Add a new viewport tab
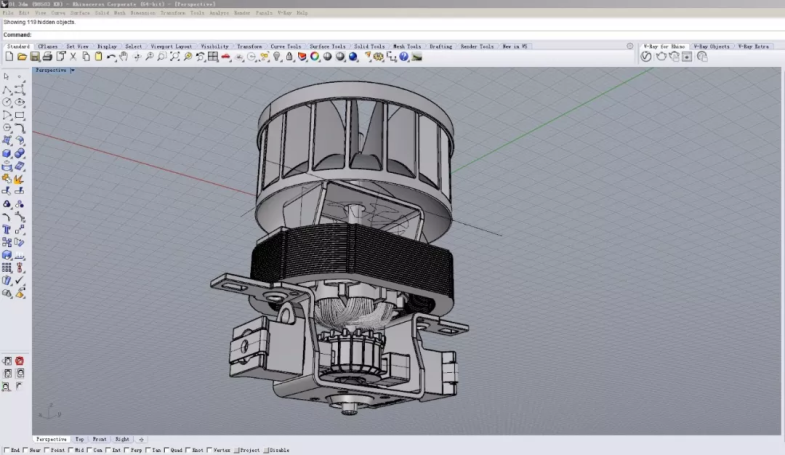Viewport: 785px width, 455px height. point(141,439)
